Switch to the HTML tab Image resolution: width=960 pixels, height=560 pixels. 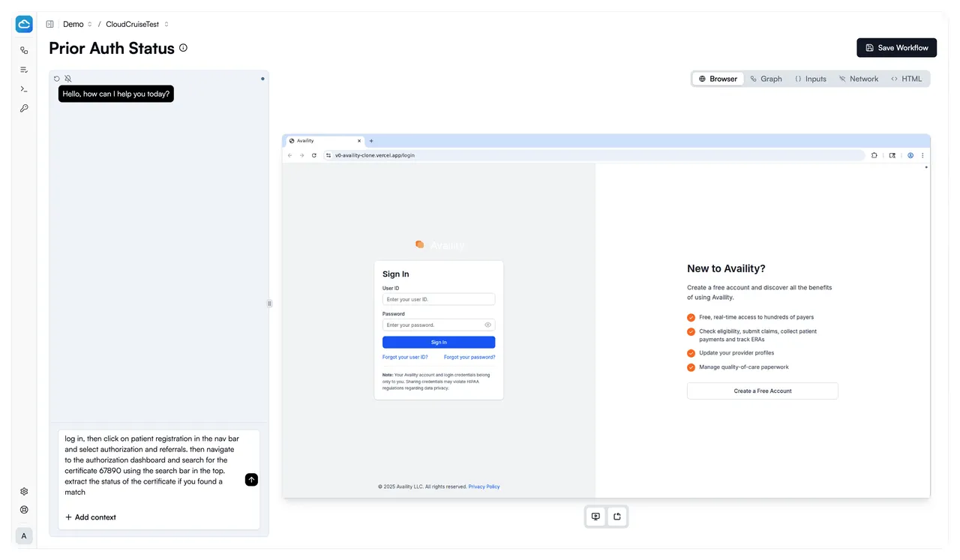pos(906,79)
